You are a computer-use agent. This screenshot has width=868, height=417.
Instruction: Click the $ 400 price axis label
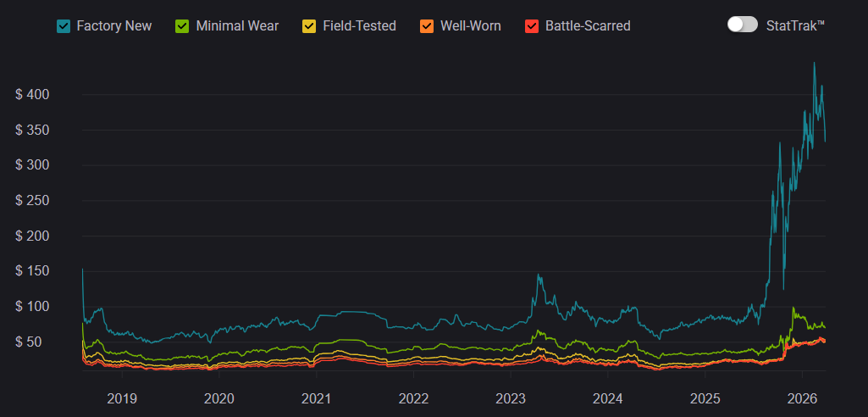[x=33, y=94]
